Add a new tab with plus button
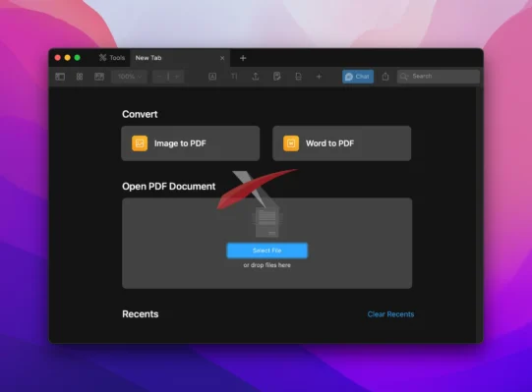Screen dimensions: 532x392 point(243,58)
